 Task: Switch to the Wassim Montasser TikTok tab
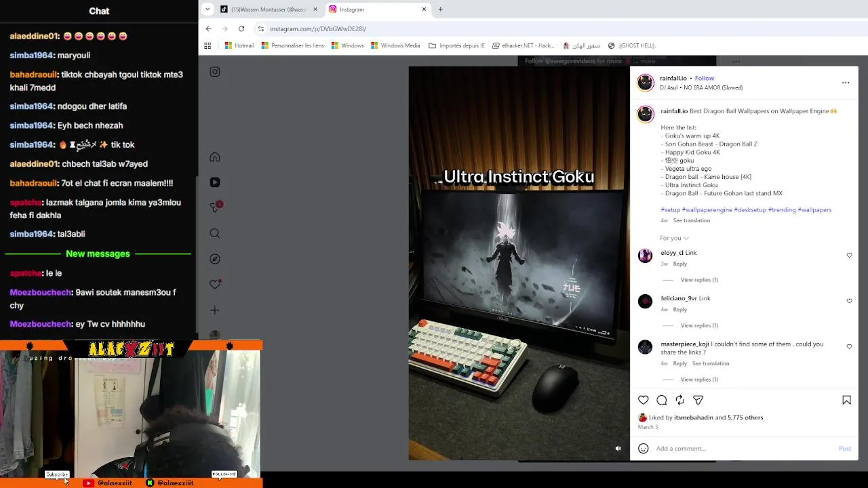pos(269,9)
